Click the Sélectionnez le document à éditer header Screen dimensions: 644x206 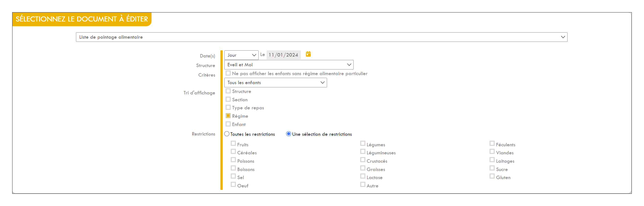pos(82,19)
